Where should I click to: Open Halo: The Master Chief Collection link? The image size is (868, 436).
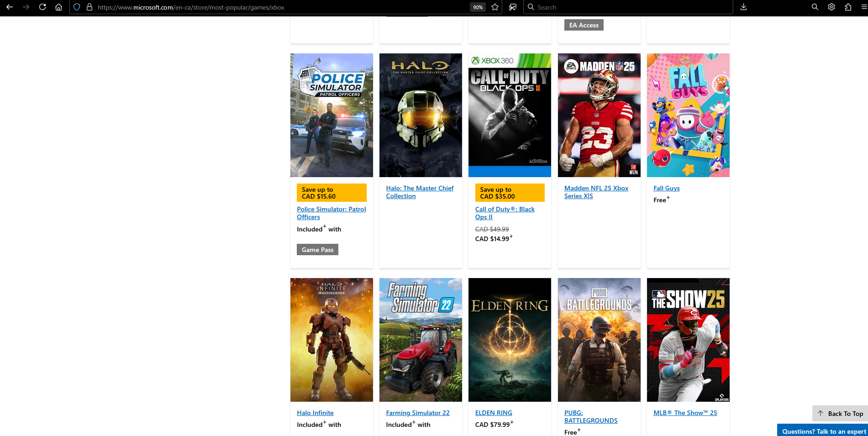click(420, 192)
